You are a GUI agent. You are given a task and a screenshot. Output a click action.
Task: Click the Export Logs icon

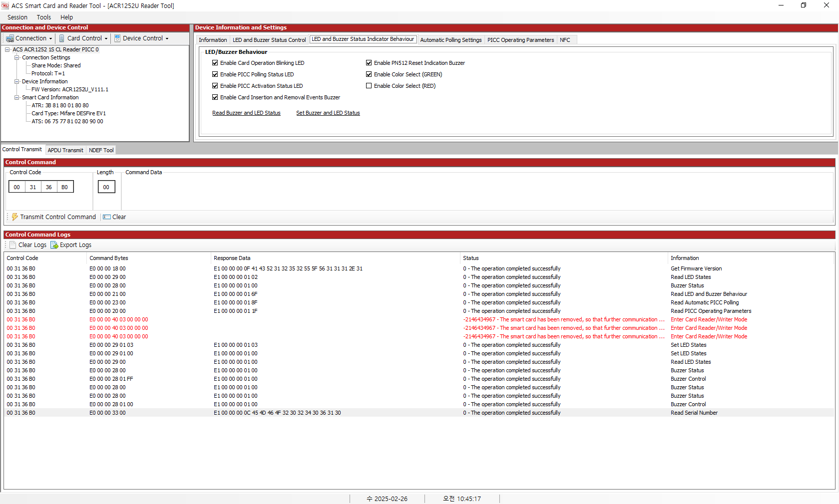[54, 245]
